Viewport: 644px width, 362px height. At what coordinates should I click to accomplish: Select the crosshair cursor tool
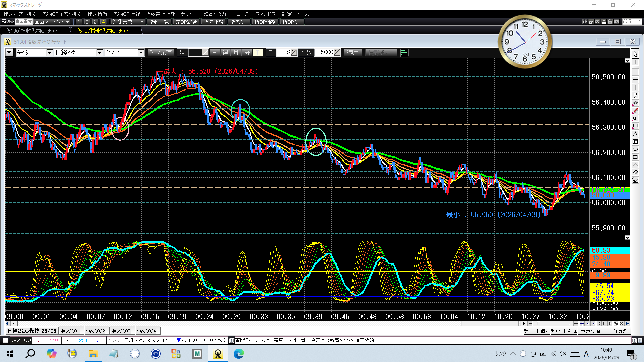click(635, 62)
